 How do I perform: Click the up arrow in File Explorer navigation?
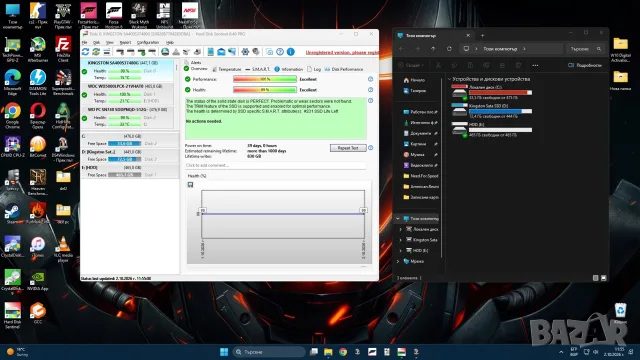pos(433,49)
